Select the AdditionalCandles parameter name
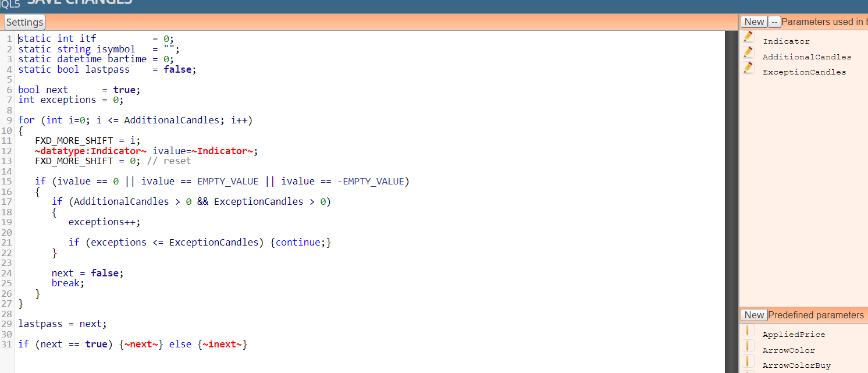The width and height of the screenshot is (868, 373). [x=807, y=57]
